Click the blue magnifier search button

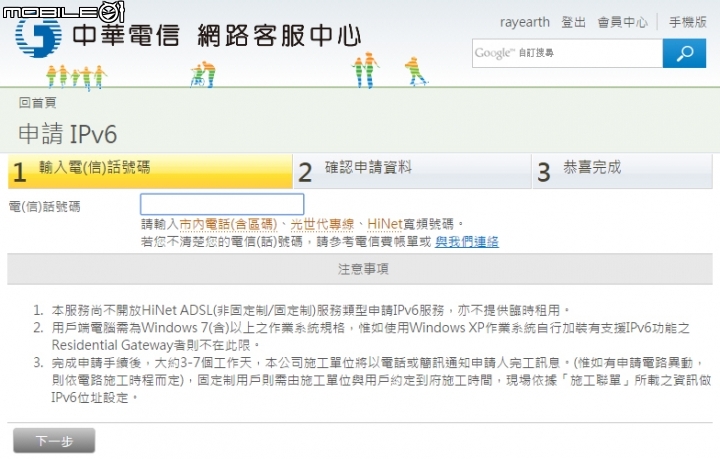684,53
